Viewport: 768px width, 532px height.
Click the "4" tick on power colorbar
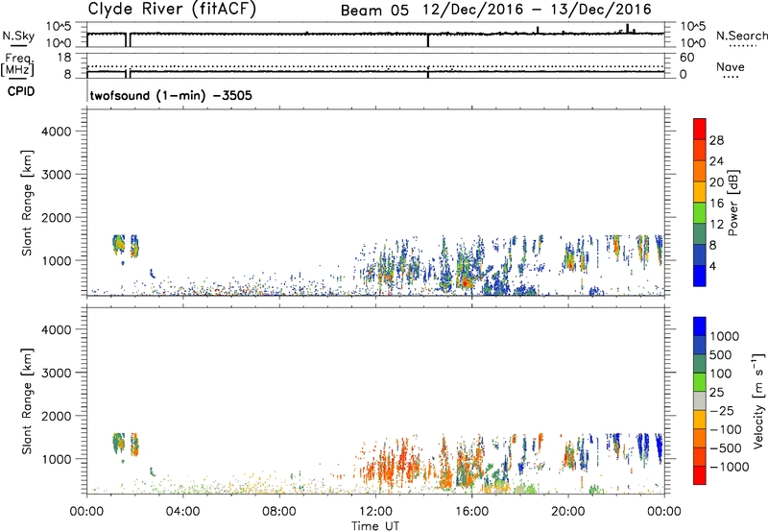(713, 266)
